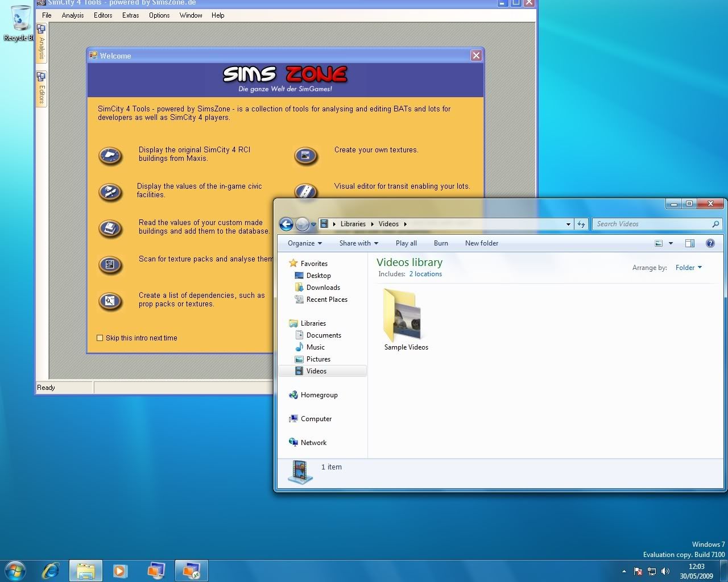Click the Explorer Forward arrow button

(x=303, y=224)
